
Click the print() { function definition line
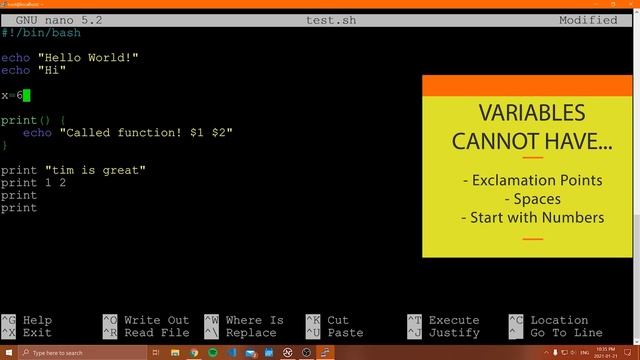33,120
